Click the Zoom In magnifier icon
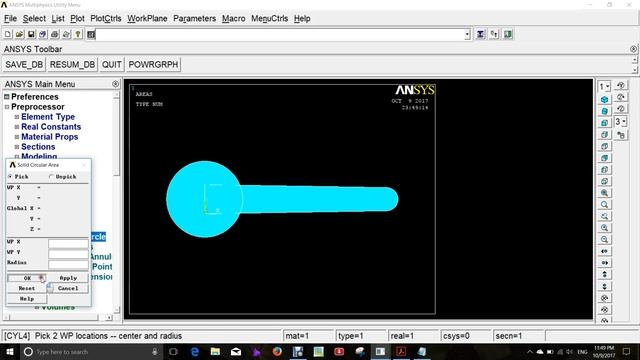The width and height of the screenshot is (640, 360). pos(604,228)
